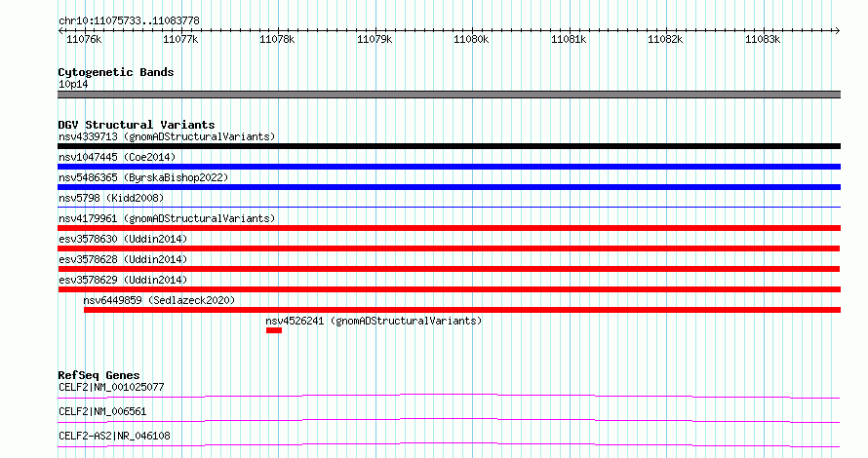868x458 pixels.
Task: Click the black nsv4339713 variant bar
Action: pyautogui.click(x=449, y=146)
